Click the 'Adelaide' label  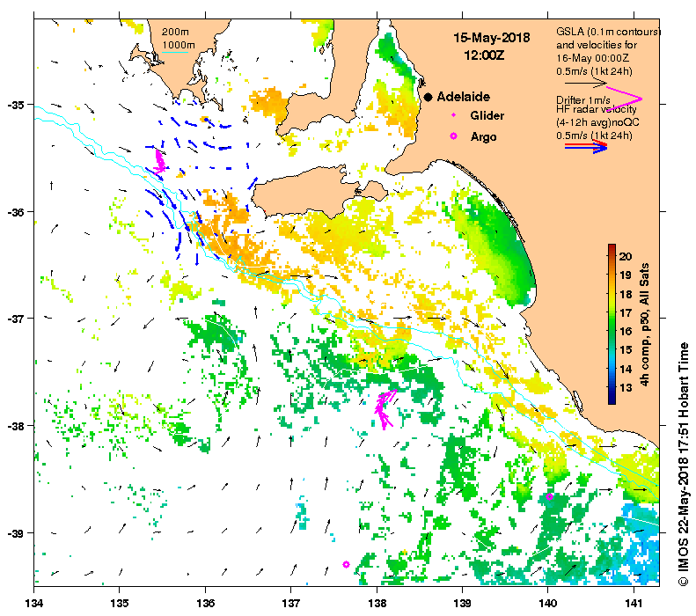464,97
